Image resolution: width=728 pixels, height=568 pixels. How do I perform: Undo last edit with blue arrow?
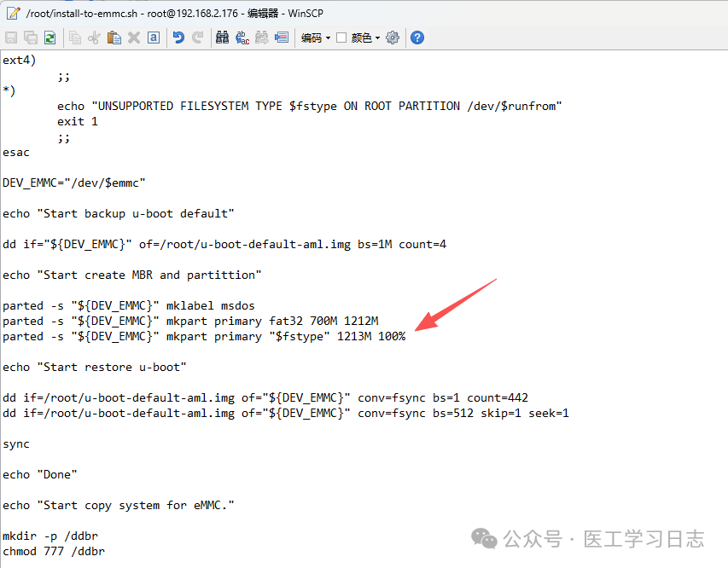tap(178, 38)
